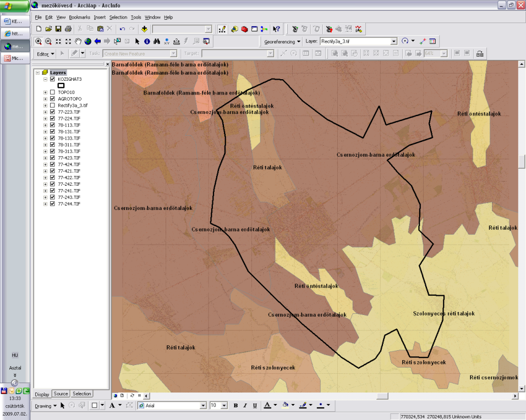Screen dimensions: 526x420
Task: Open the Arial font name dropdown
Action: [x=203, y=406]
